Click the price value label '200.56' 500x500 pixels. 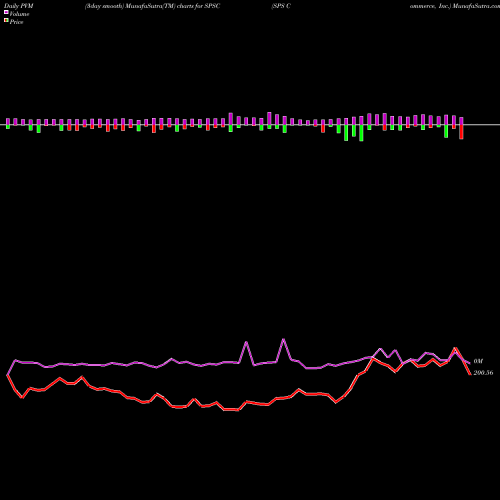coord(483,373)
